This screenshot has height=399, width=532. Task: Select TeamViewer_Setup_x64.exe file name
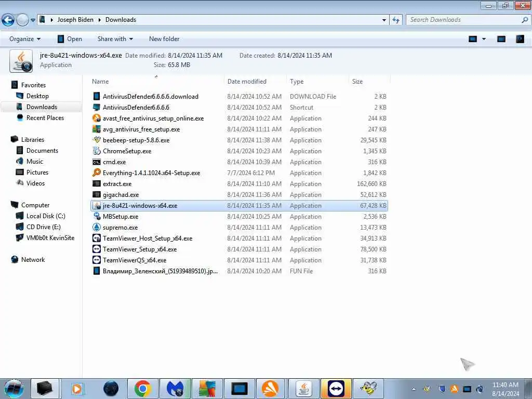point(140,249)
